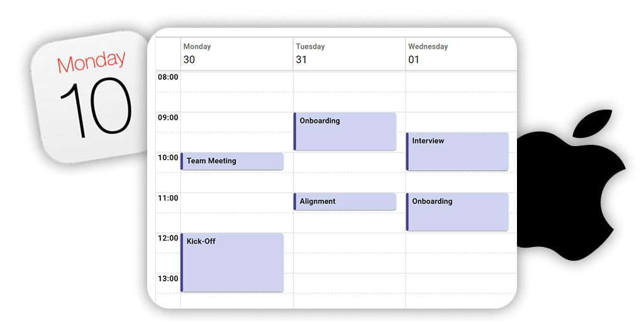Click the Monday 10 calendar app icon
Screen dimensions: 644x325
[x=91, y=98]
